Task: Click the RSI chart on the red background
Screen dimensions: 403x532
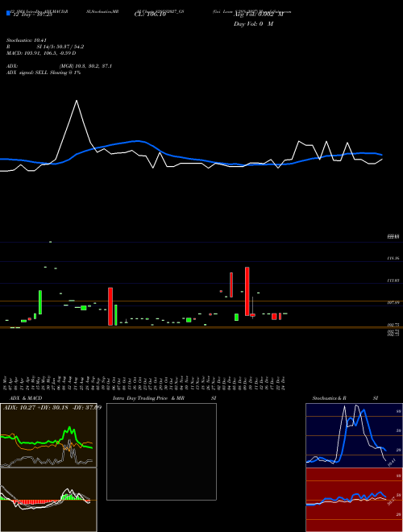Action: (354, 500)
